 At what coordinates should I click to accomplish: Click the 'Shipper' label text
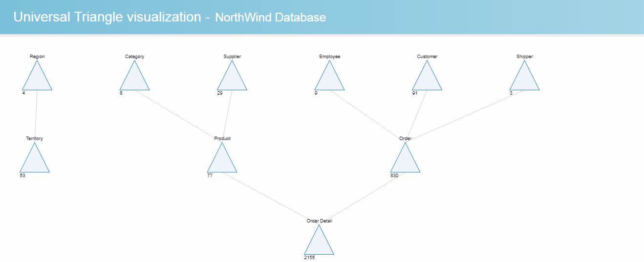[x=524, y=57]
